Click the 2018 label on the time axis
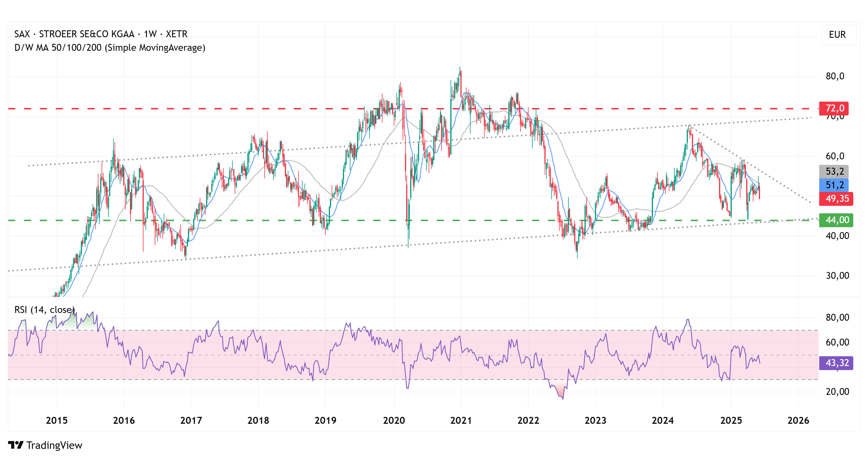868x459 pixels. pyautogui.click(x=258, y=421)
